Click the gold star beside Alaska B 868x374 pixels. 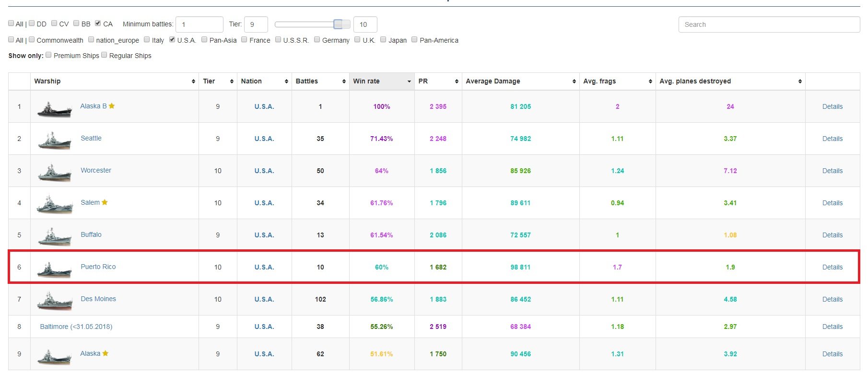click(x=112, y=106)
